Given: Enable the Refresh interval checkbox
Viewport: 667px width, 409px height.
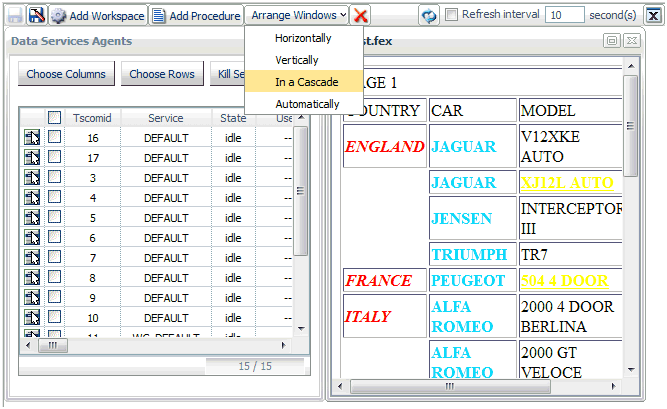Looking at the screenshot, I should [451, 15].
